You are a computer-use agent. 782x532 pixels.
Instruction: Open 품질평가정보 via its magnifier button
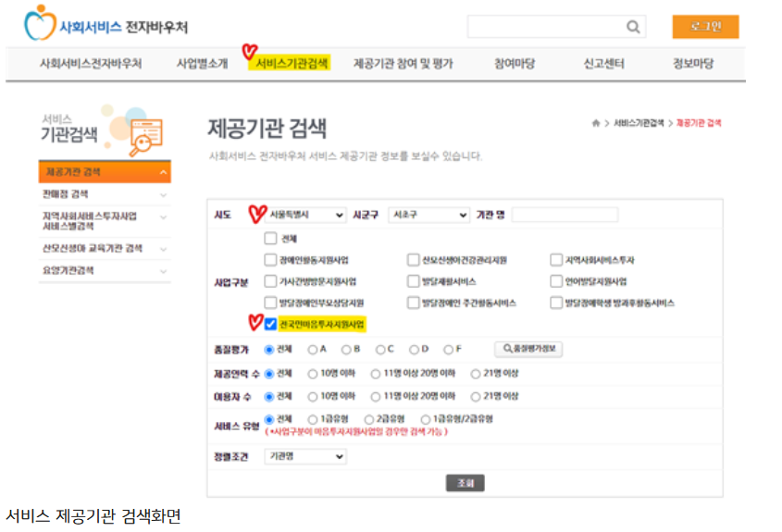click(528, 349)
